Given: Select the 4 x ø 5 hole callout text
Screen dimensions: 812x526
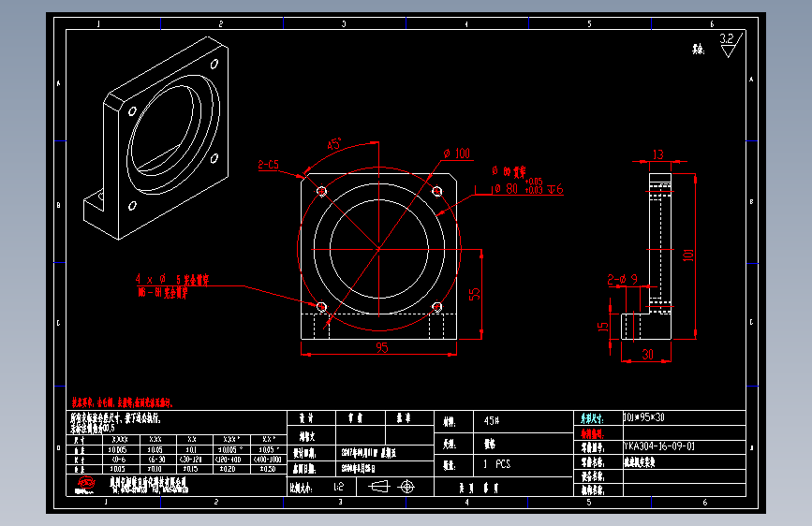Looking at the screenshot, I should pos(172,280).
